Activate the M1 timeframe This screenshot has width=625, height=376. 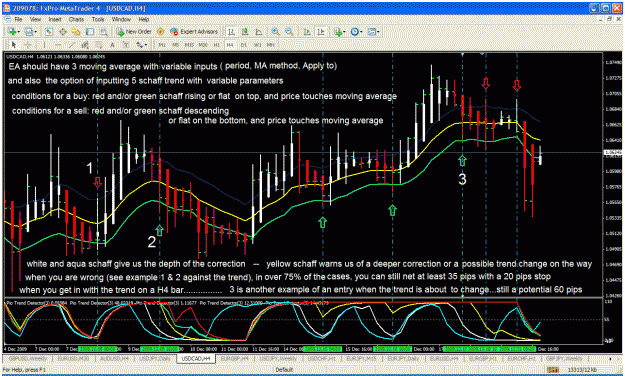point(162,45)
